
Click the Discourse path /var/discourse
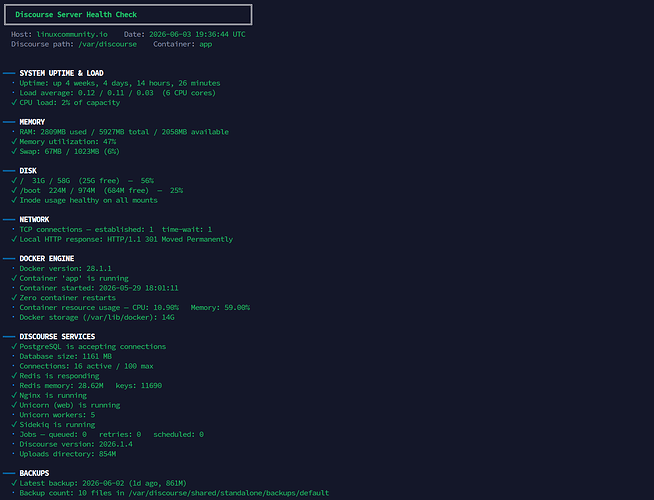click(107, 44)
